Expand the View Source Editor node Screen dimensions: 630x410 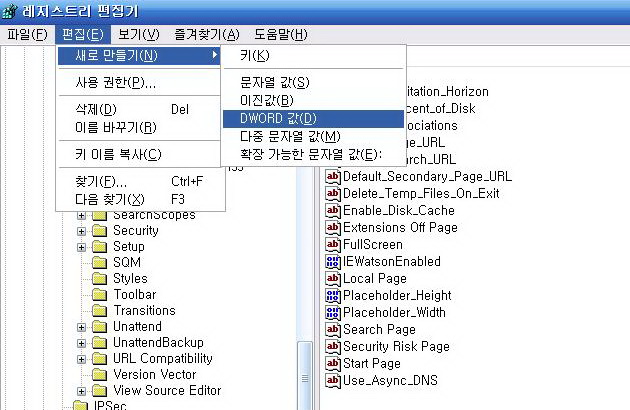[x=82, y=391]
